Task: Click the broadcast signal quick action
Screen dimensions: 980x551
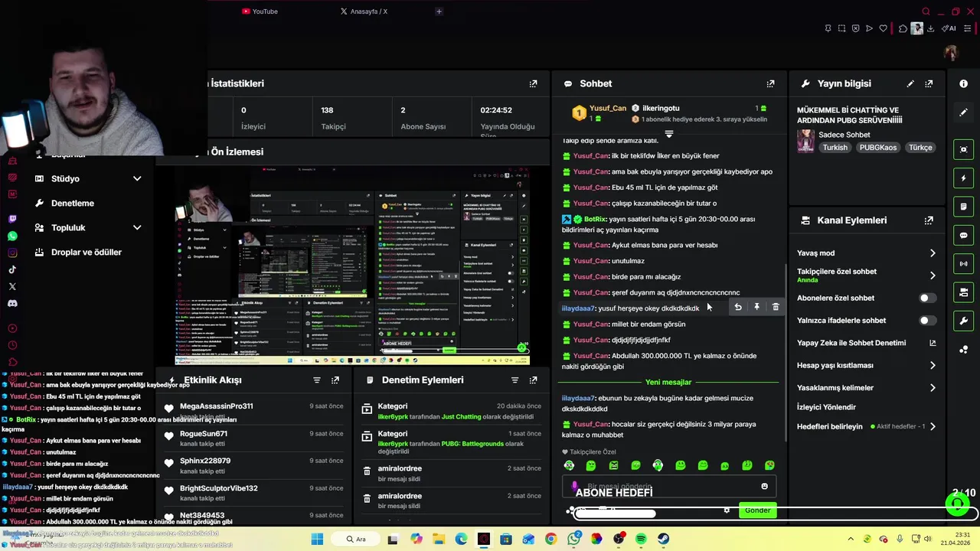Action: [x=964, y=264]
